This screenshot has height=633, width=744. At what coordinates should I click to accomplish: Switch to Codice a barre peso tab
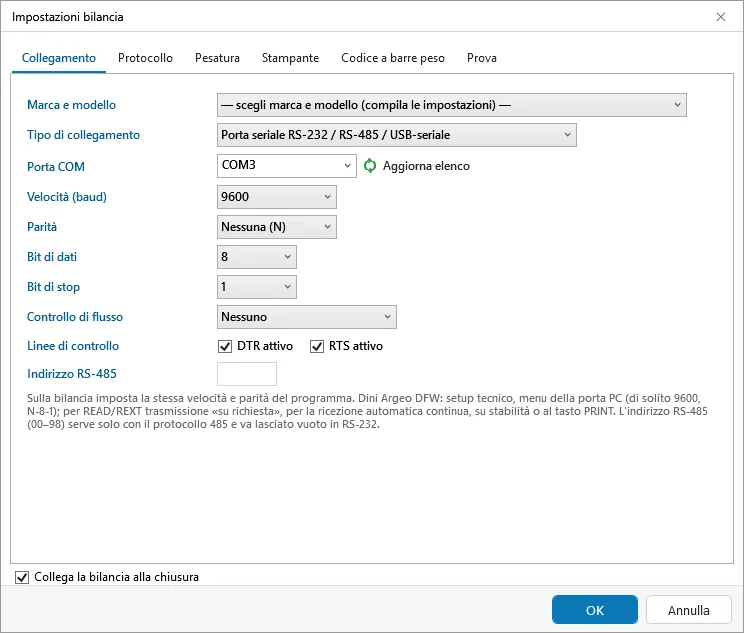393,58
